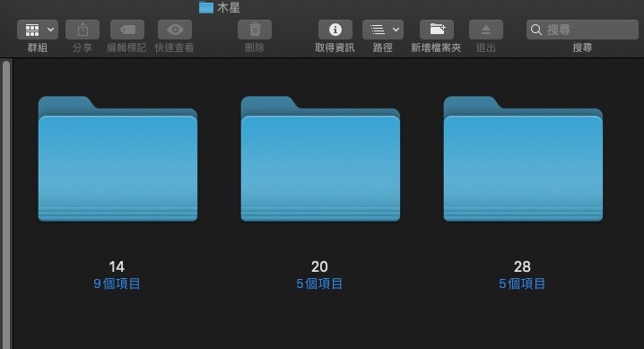Toggle 快速查看 eye icon

click(175, 30)
